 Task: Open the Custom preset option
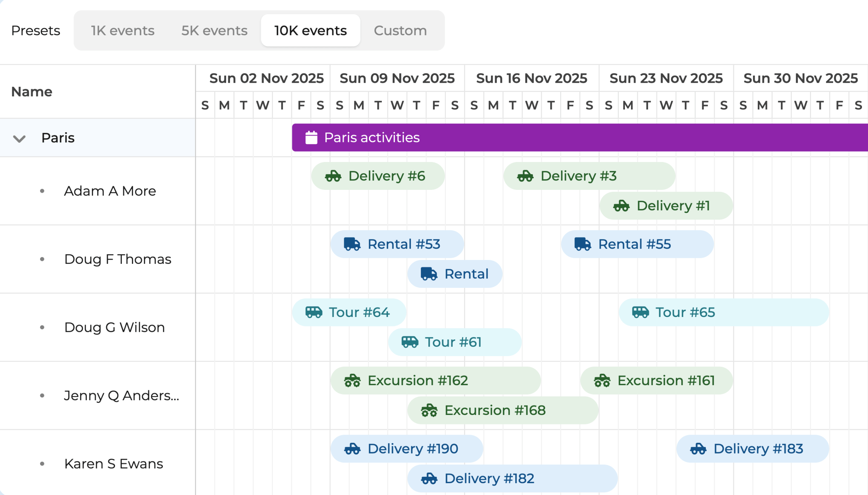tap(400, 31)
